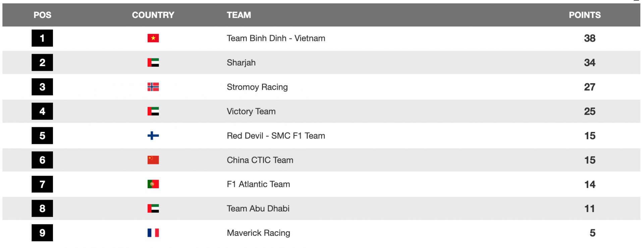Click the Finland flag icon
This screenshot has height=248, width=644.
153,136
